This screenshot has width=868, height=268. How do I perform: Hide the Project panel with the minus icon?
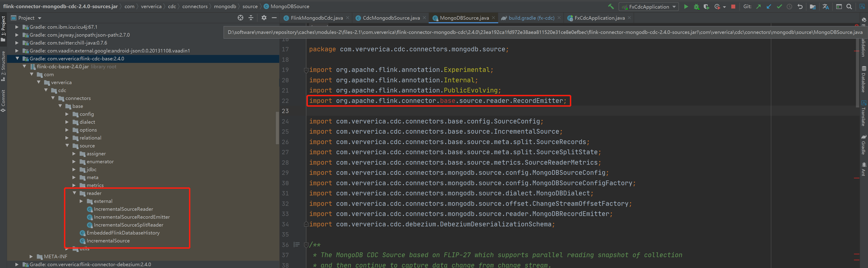(274, 18)
